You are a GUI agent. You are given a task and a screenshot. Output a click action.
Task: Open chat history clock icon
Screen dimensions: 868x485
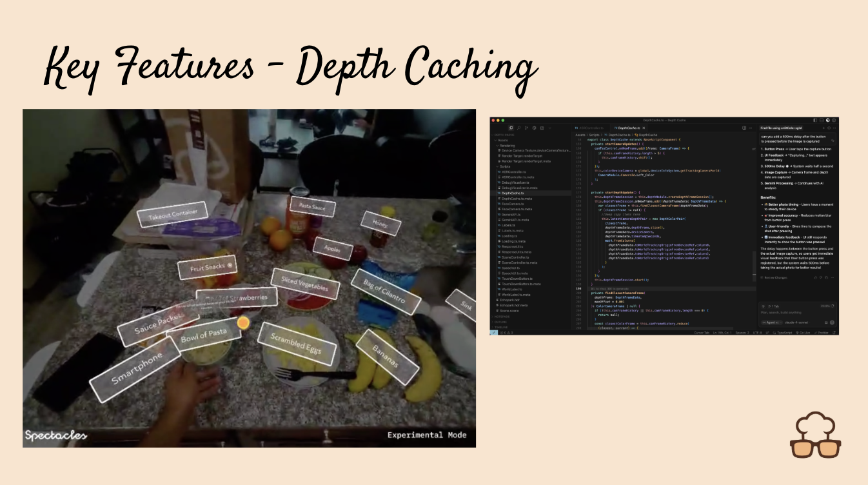pos(829,128)
